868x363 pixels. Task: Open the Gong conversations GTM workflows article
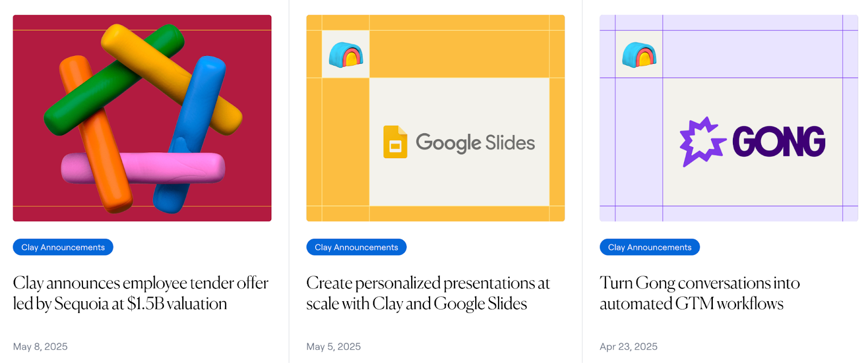coord(699,293)
